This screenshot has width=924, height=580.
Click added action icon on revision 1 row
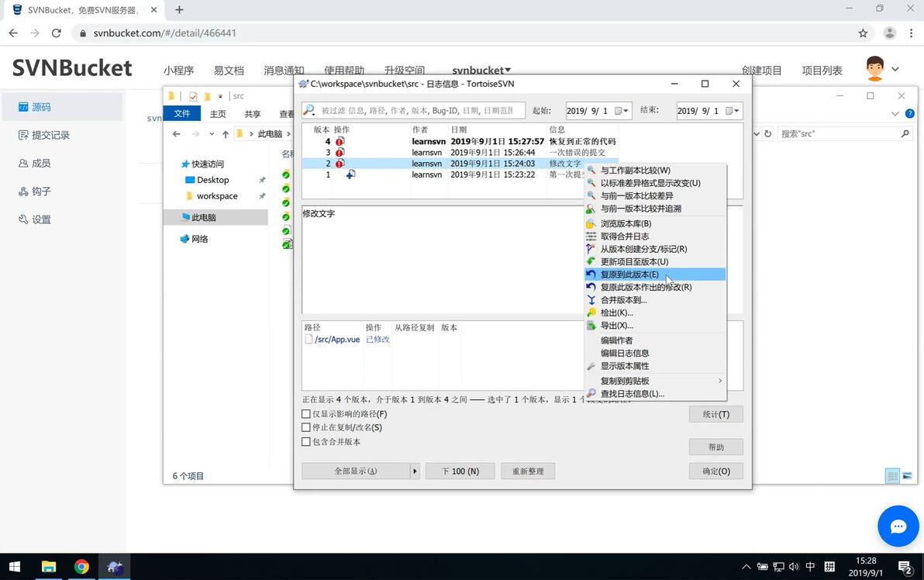tap(350, 174)
